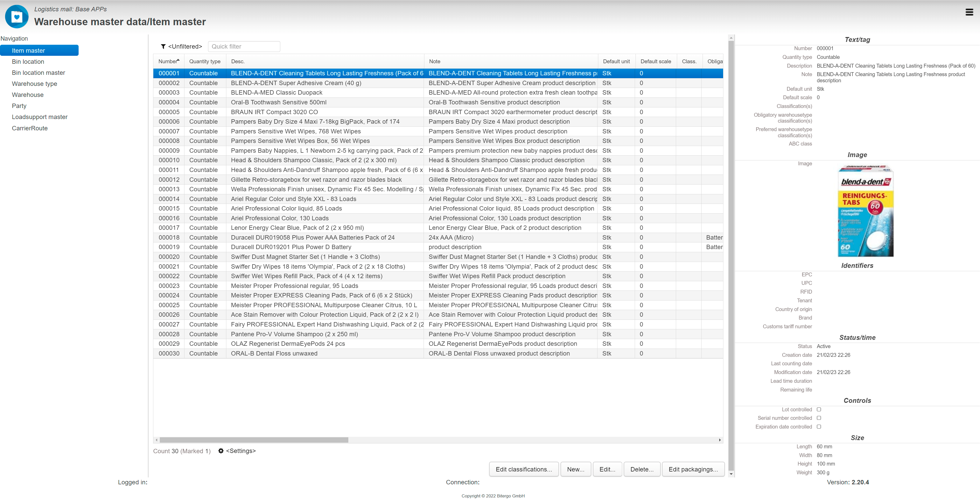The height and width of the screenshot is (500, 980).
Task: Select Item master in navigation
Action: point(40,51)
